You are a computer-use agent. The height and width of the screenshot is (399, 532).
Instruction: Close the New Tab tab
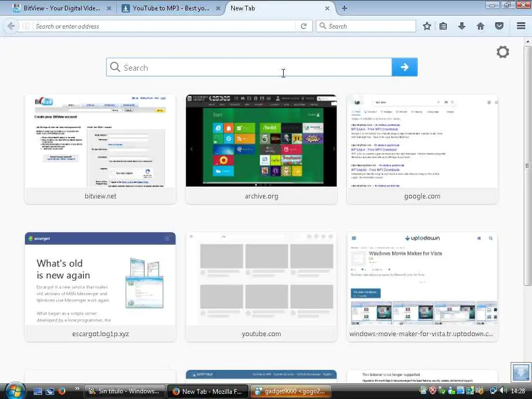(x=327, y=8)
